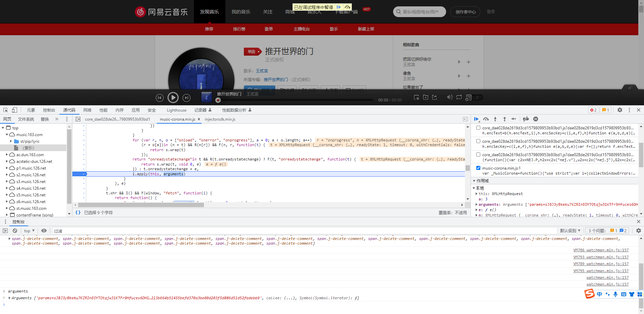Expand the arguments variable in scope
644x314 pixels.
click(477, 204)
